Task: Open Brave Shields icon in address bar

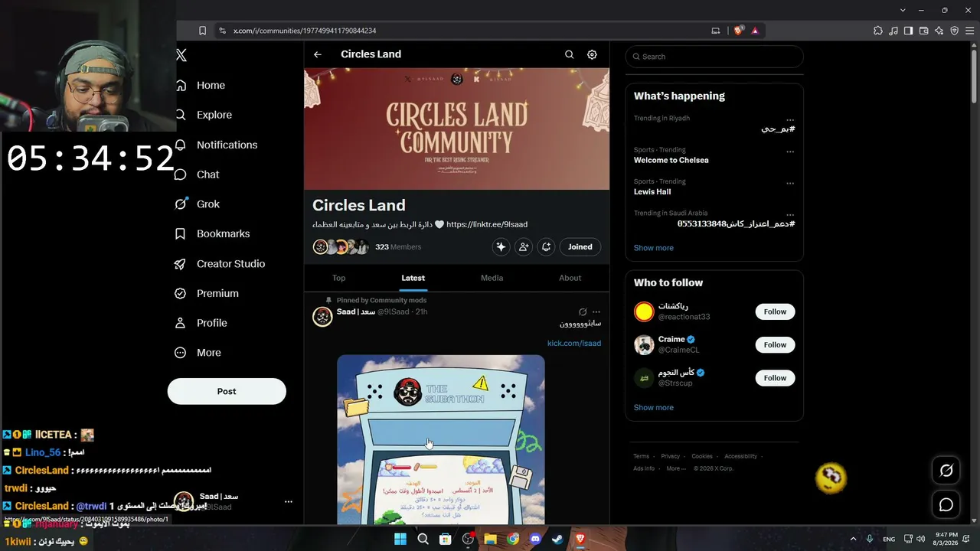Action: [x=738, y=31]
